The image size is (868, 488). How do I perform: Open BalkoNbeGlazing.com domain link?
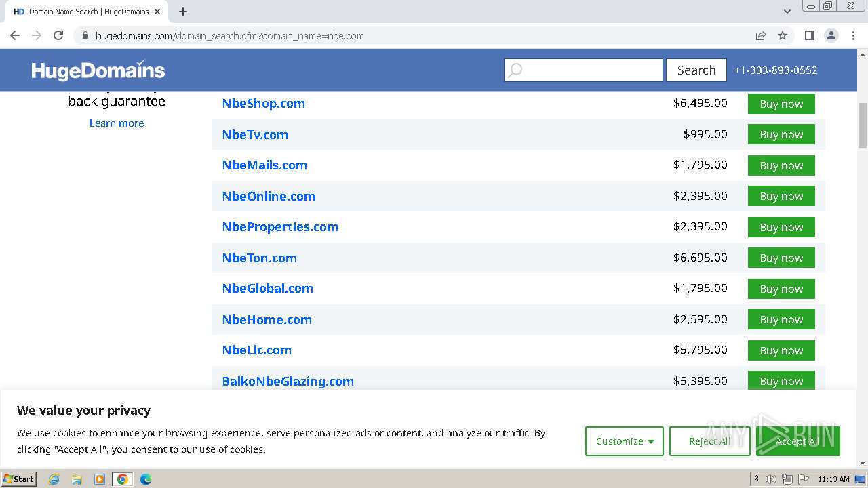click(288, 381)
